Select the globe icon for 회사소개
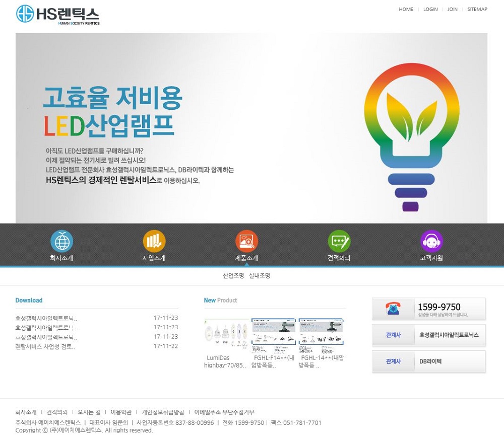The height and width of the screenshot is (439, 504). (x=62, y=240)
